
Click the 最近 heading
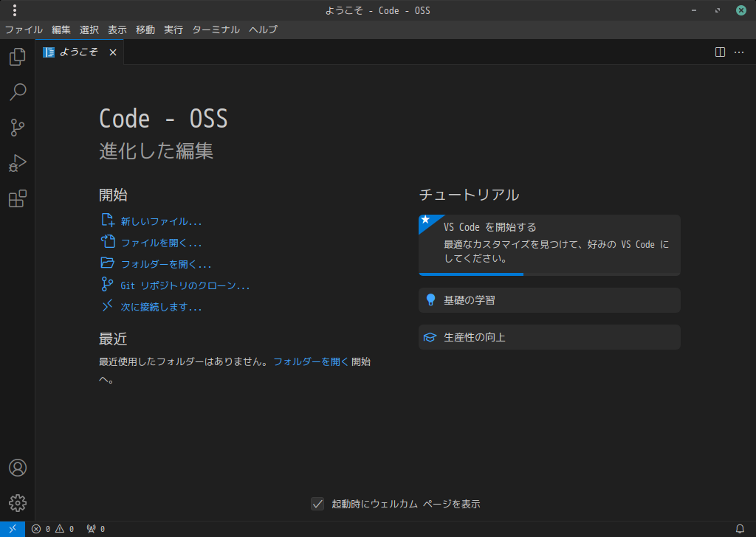point(113,339)
